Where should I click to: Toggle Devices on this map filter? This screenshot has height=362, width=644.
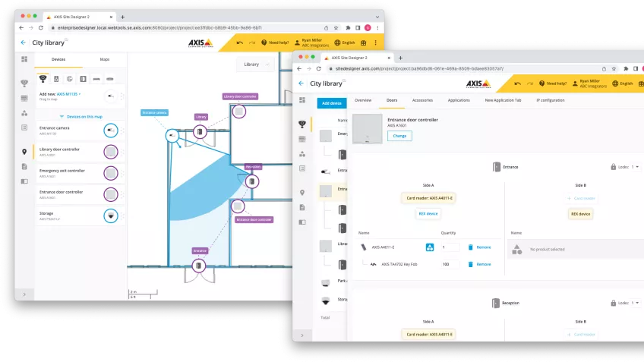point(81,117)
